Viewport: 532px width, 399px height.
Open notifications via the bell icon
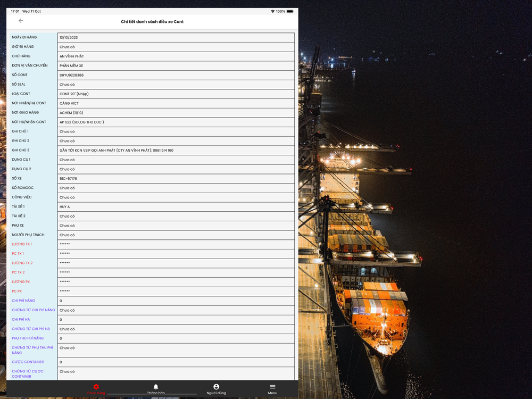(x=156, y=388)
